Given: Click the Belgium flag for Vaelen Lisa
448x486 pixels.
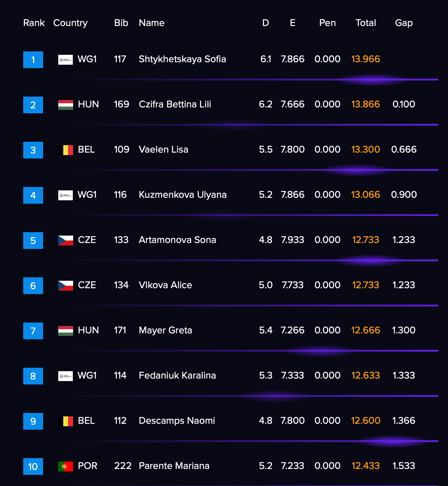Looking at the screenshot, I should [x=65, y=150].
